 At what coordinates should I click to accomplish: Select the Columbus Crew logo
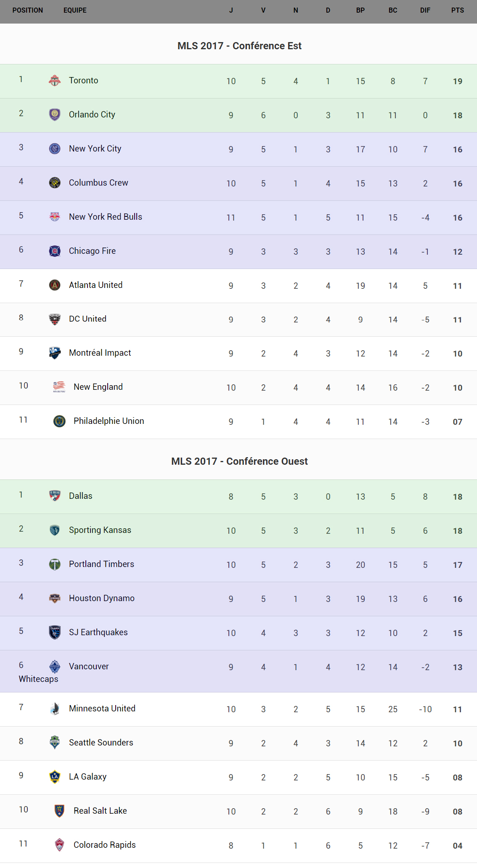[55, 183]
